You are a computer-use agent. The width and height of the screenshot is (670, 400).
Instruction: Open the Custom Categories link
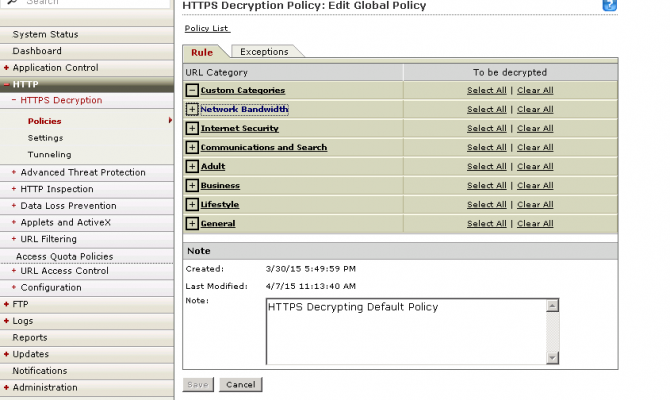click(x=243, y=90)
